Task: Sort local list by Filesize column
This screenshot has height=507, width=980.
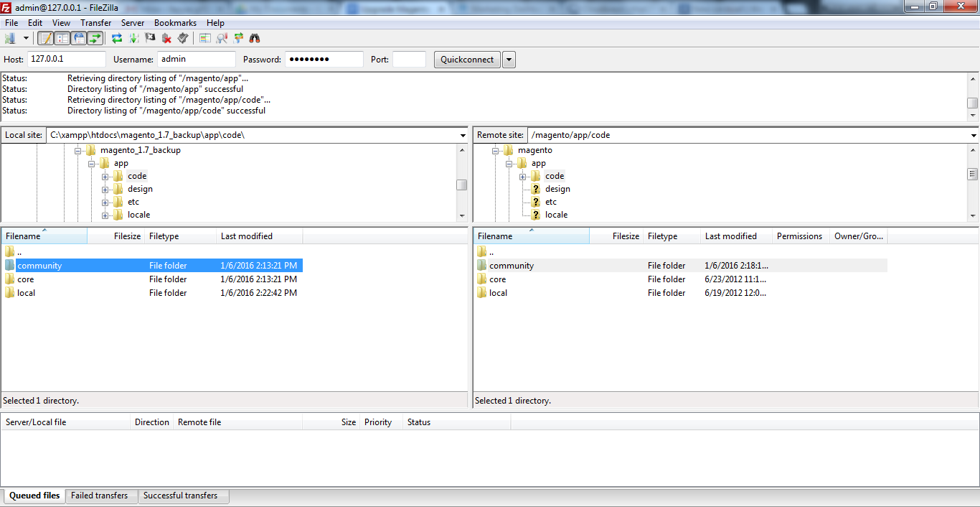Action: (116, 236)
